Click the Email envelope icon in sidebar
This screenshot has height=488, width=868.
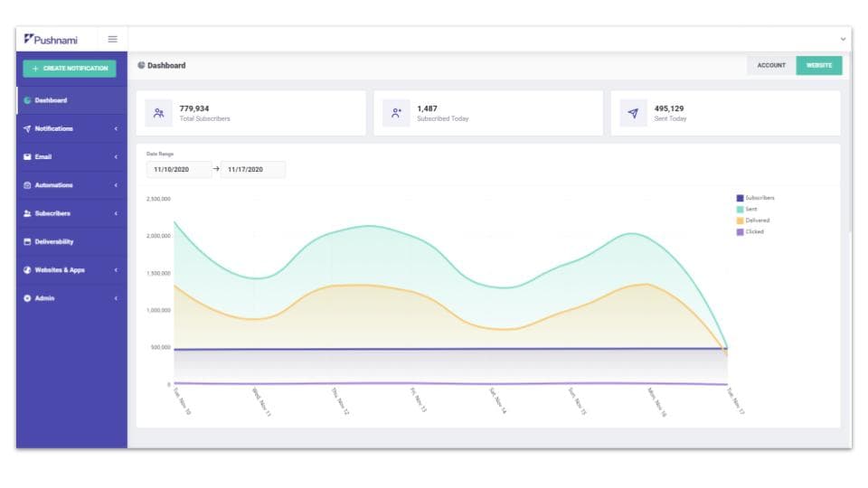click(x=27, y=157)
